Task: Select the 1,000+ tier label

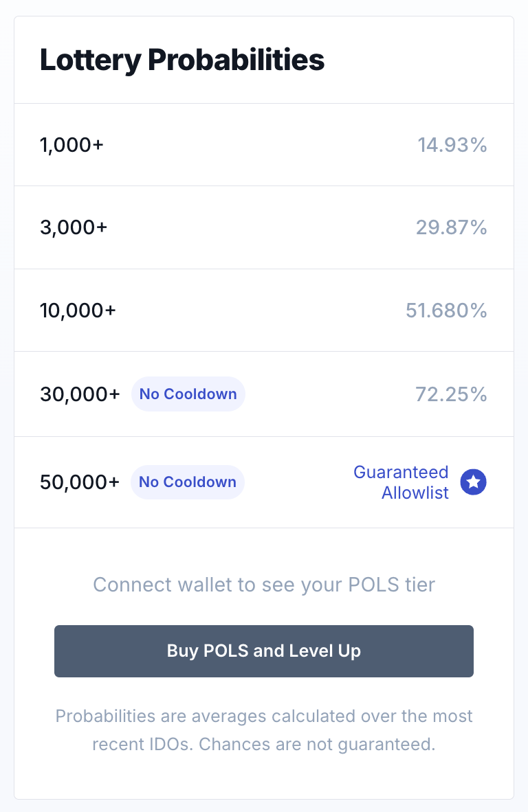Action: tap(71, 145)
